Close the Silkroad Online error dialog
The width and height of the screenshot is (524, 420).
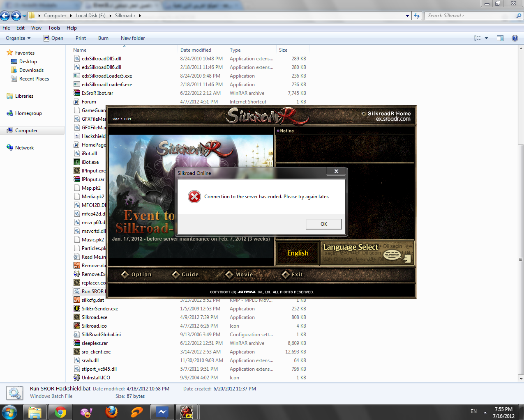tap(336, 171)
